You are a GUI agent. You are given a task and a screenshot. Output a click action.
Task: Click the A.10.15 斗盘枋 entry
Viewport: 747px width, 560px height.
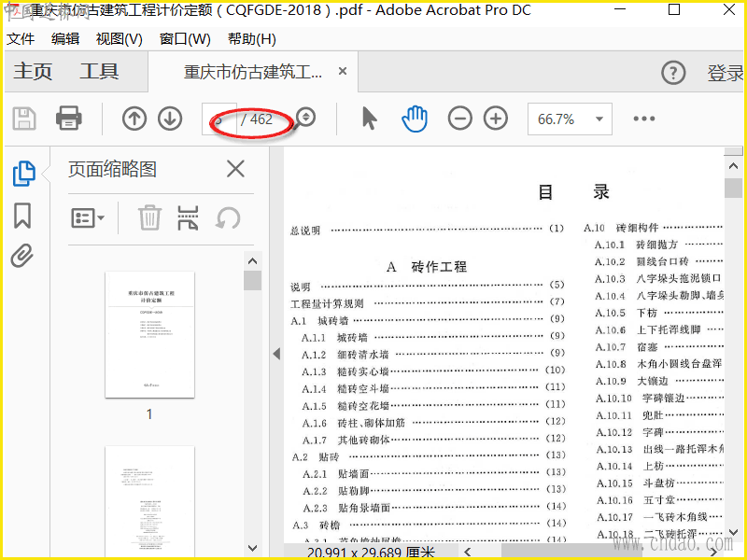[660, 483]
